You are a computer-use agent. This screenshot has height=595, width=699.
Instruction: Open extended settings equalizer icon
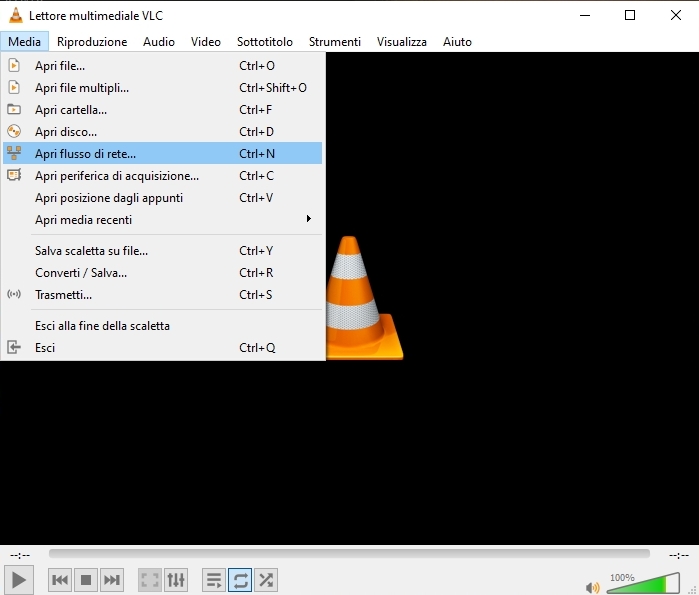pyautogui.click(x=176, y=580)
